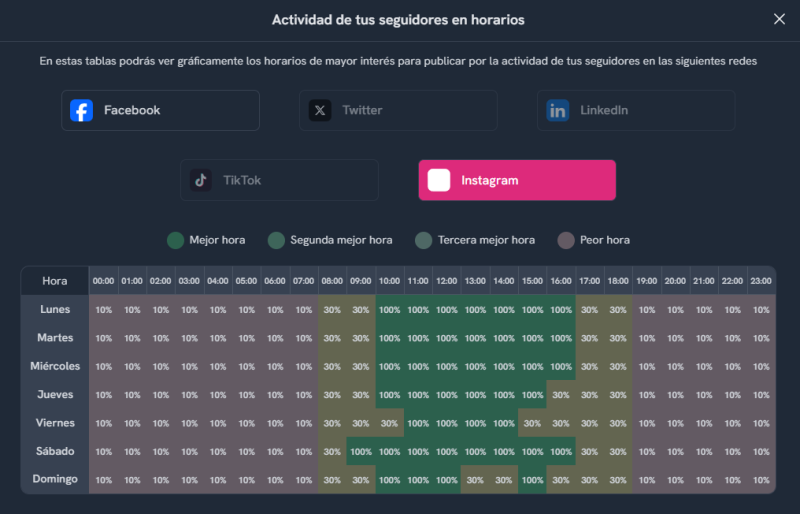Click the Peor hora legend dot
800x514 pixels.
coord(566,240)
